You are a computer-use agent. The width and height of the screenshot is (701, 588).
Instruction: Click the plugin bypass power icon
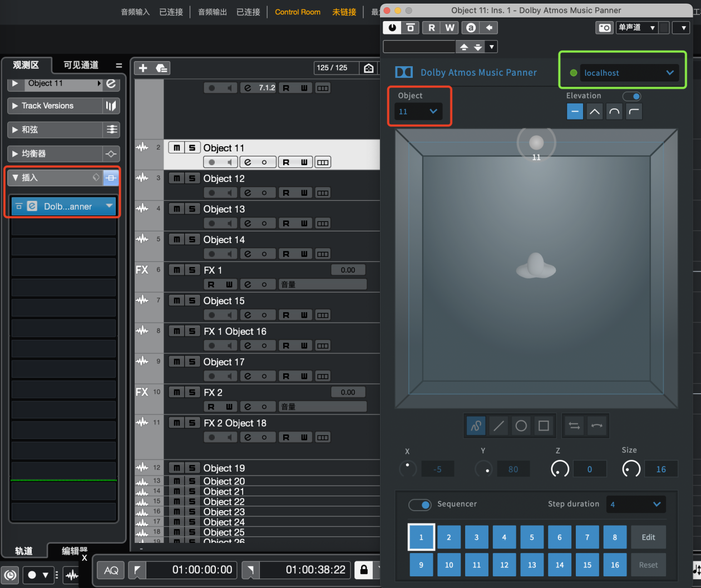click(392, 28)
